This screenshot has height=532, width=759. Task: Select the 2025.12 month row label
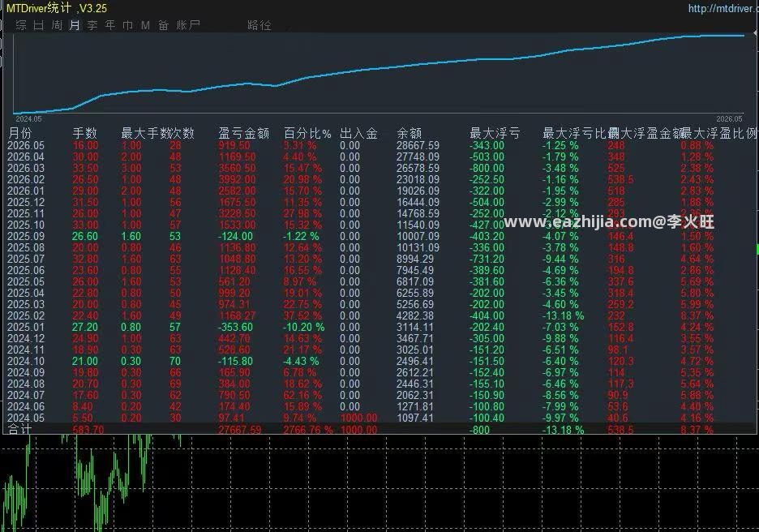click(x=26, y=203)
